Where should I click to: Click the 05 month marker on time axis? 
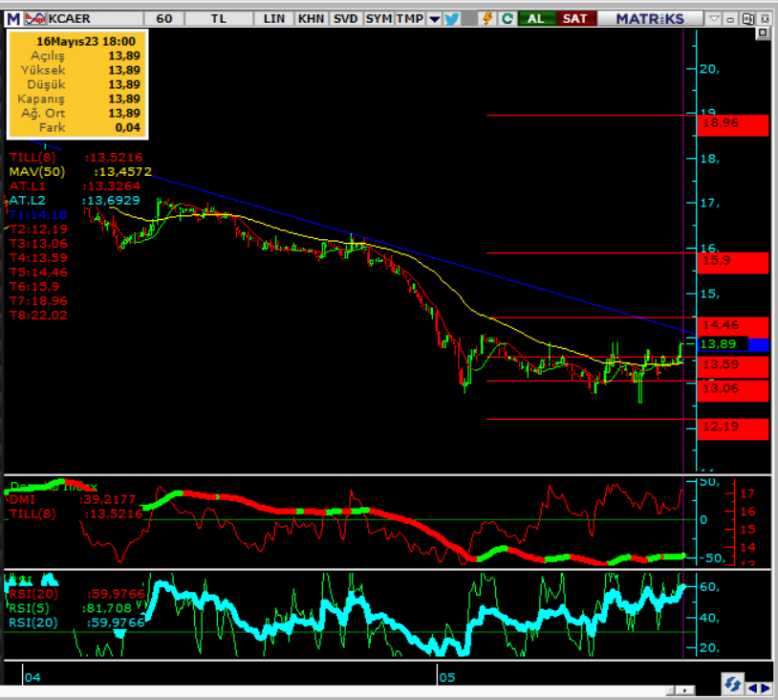click(446, 678)
